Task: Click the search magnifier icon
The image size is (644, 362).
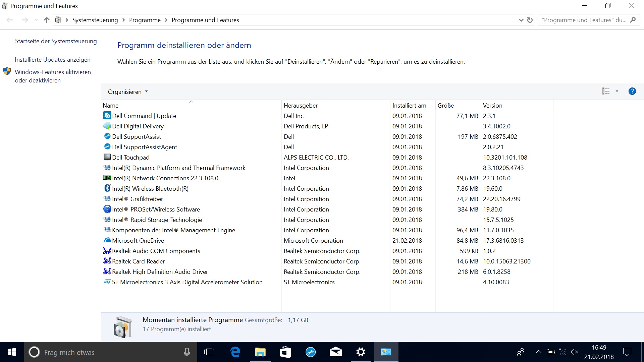Action: pos(633,20)
